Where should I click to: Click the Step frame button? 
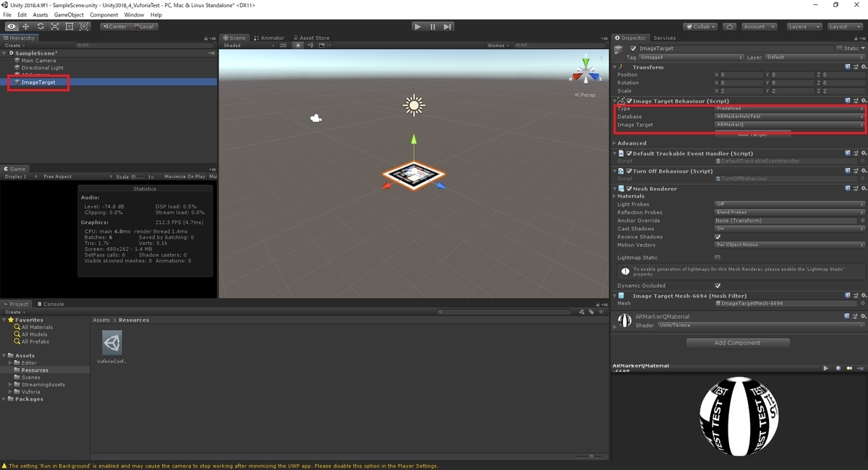pos(448,27)
